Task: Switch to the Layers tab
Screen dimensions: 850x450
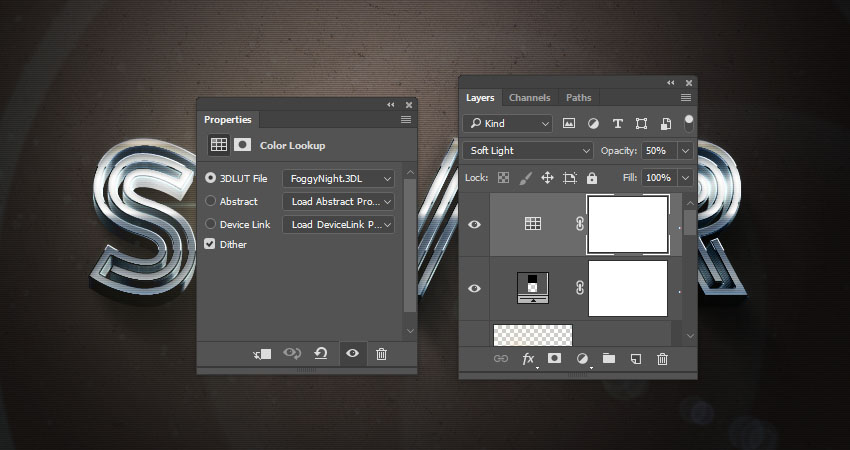Action: coord(480,98)
